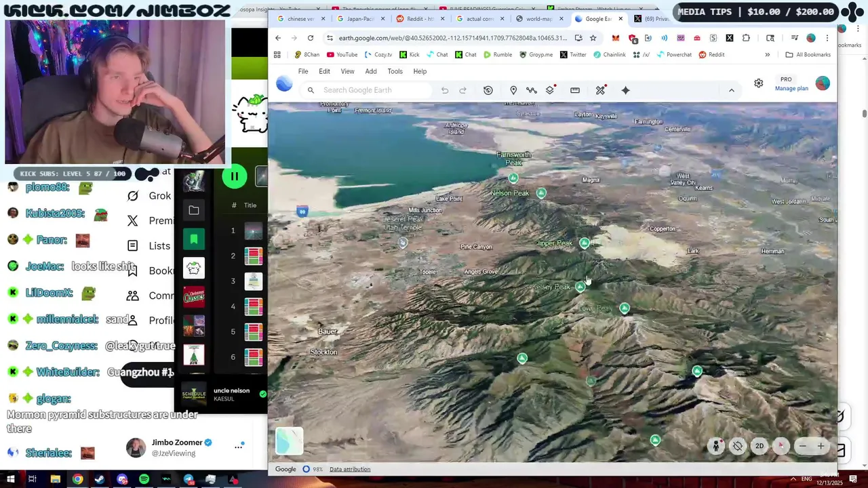Screen dimensions: 868x488
Task: Open the All Bookmarks folder
Action: 808,54
